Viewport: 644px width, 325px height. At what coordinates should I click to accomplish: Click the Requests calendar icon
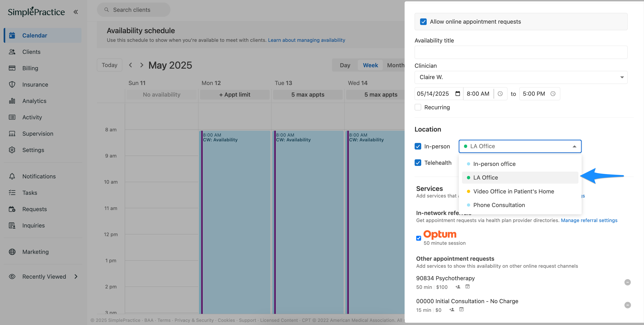[12, 209]
